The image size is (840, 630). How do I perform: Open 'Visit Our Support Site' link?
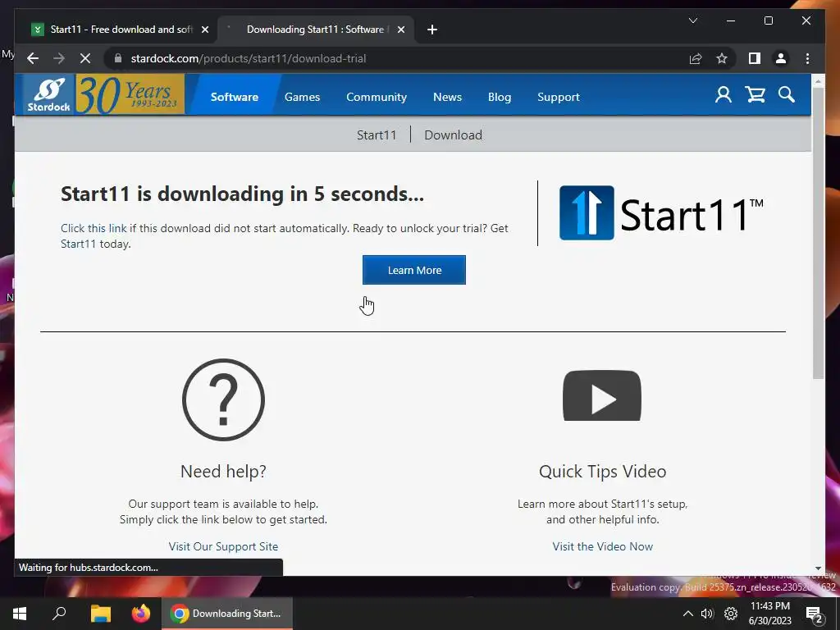point(223,546)
